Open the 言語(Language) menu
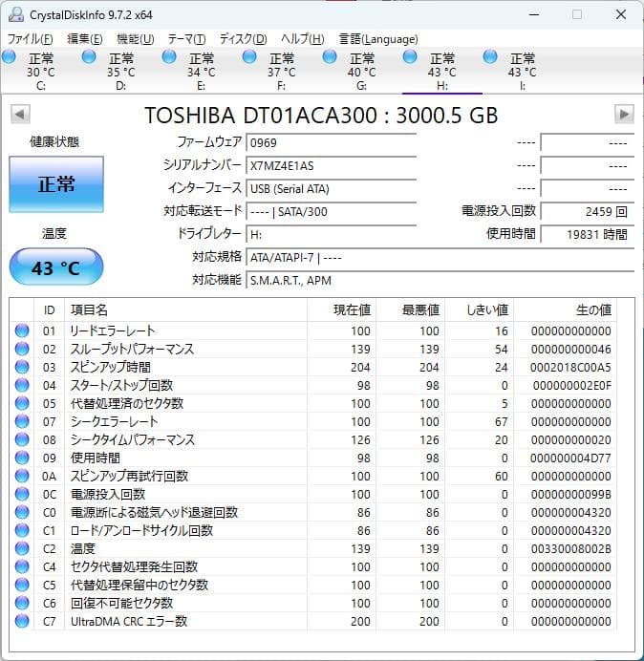 tap(378, 39)
